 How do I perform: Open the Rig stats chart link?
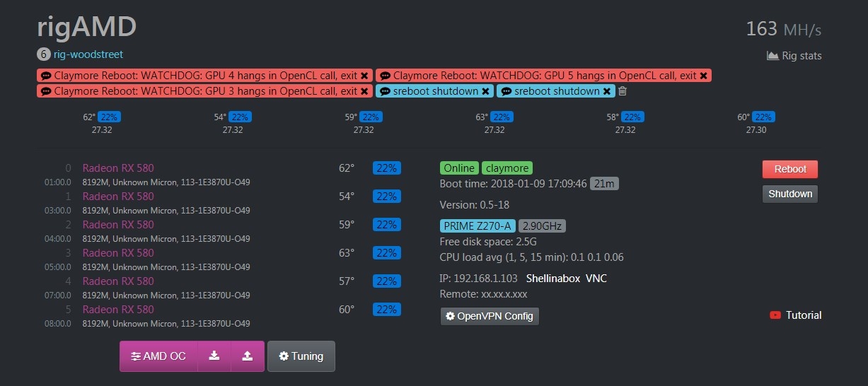pyautogui.click(x=794, y=56)
